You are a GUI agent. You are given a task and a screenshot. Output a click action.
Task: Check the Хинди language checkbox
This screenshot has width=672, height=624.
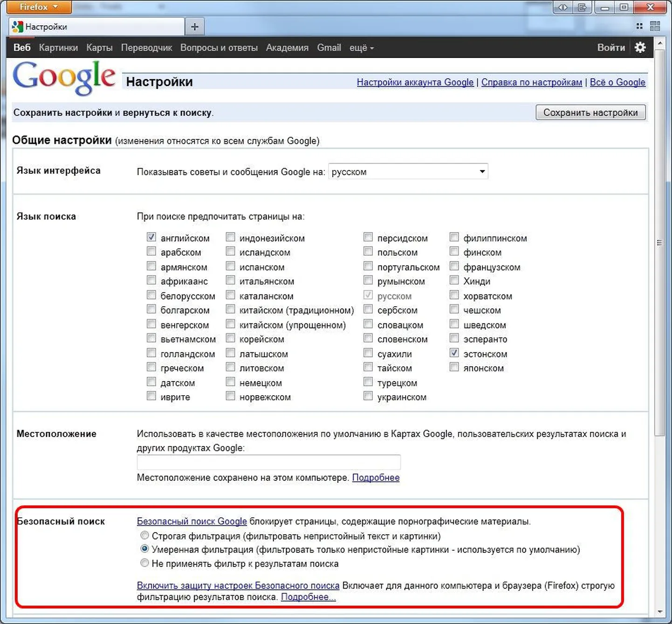pos(454,281)
